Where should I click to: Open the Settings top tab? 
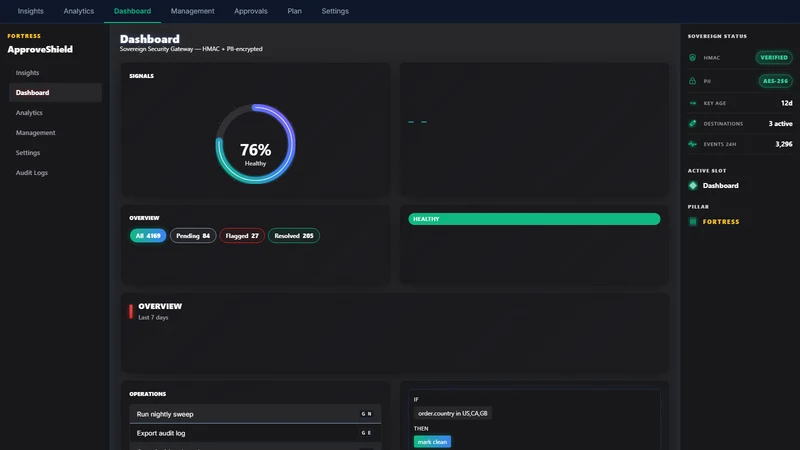[x=335, y=11]
